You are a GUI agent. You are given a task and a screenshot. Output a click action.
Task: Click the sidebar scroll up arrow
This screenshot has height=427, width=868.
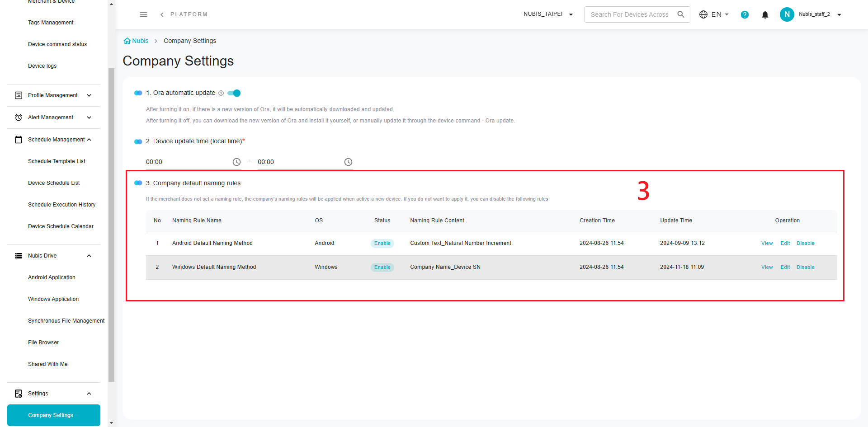pos(111,4)
